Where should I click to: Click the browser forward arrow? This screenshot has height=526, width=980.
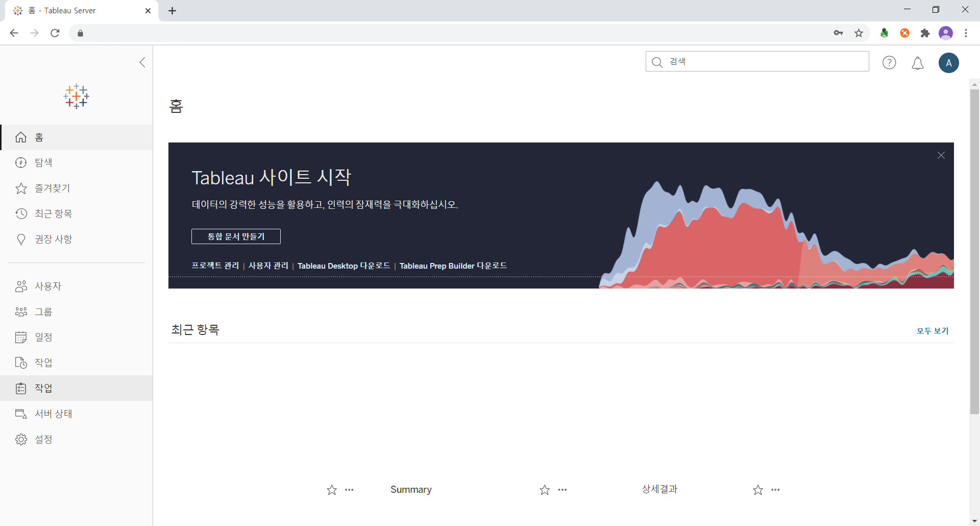35,33
